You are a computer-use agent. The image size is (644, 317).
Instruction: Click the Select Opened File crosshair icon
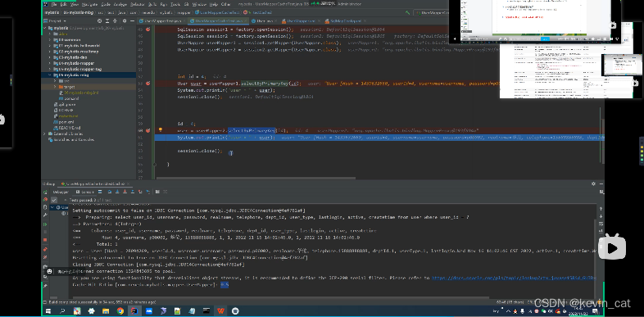[x=99, y=20]
